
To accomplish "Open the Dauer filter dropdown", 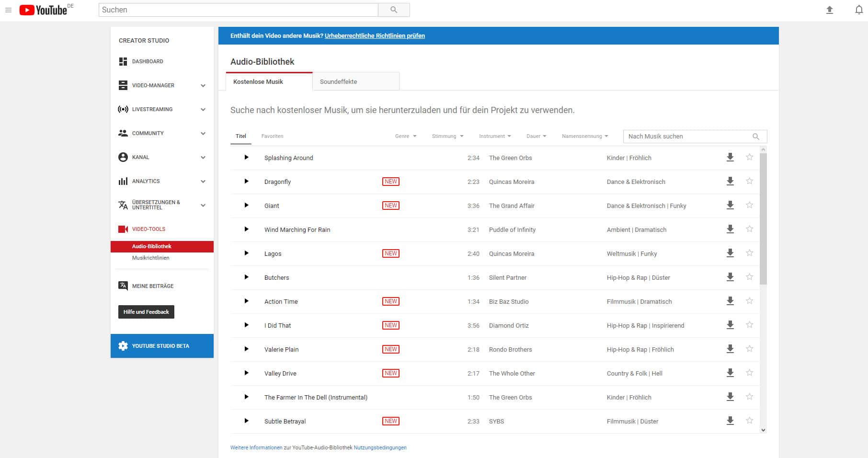I will point(536,136).
